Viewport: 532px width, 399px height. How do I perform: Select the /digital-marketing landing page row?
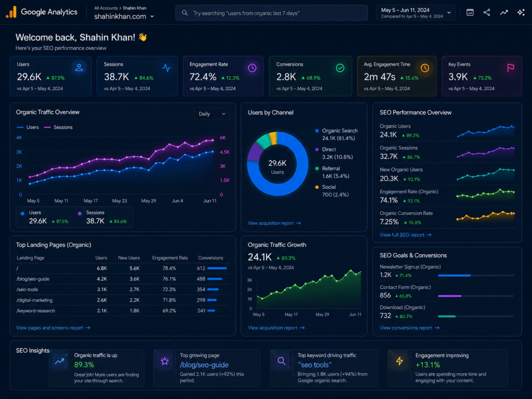click(x=122, y=300)
